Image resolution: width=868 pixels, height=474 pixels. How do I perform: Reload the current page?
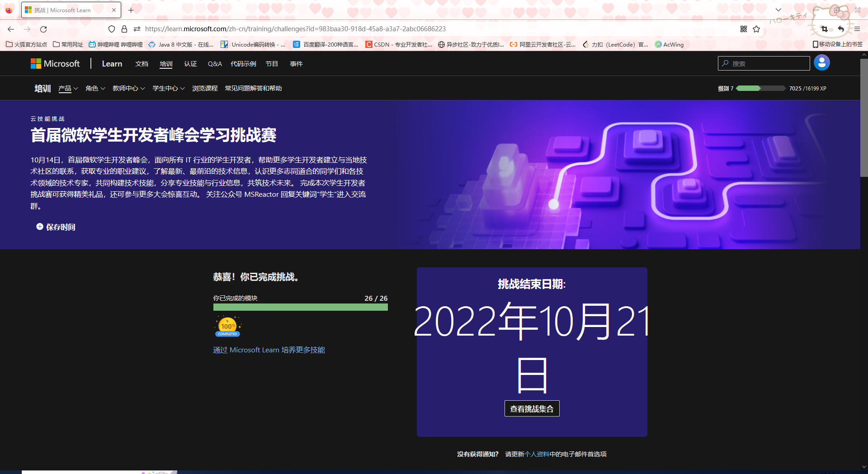pyautogui.click(x=43, y=29)
